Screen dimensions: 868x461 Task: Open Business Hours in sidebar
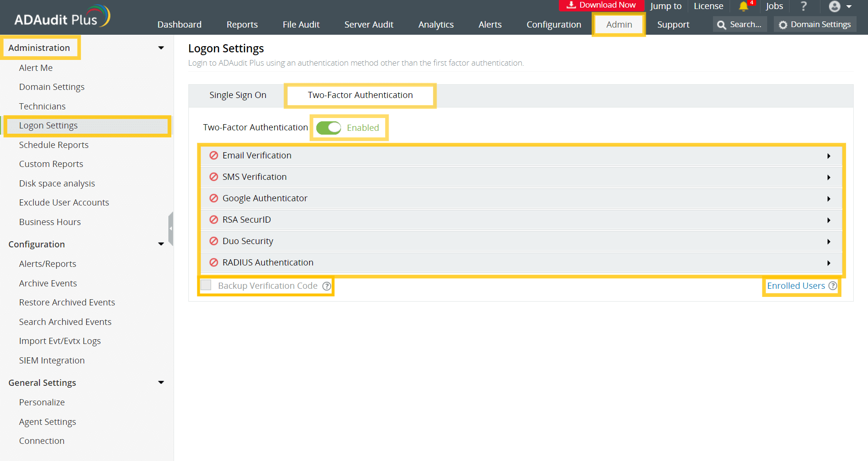click(x=50, y=222)
